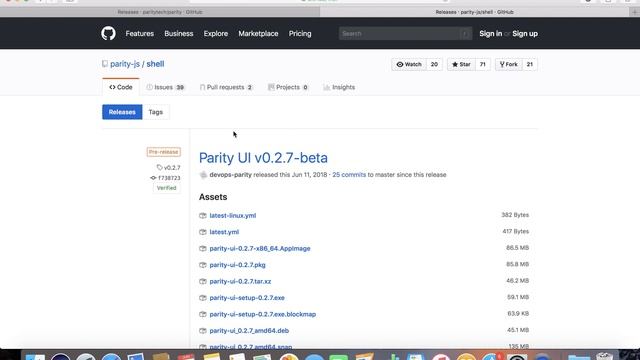Click the 382 Bytes size text
Screen dimensions: 640x360
(515, 215)
